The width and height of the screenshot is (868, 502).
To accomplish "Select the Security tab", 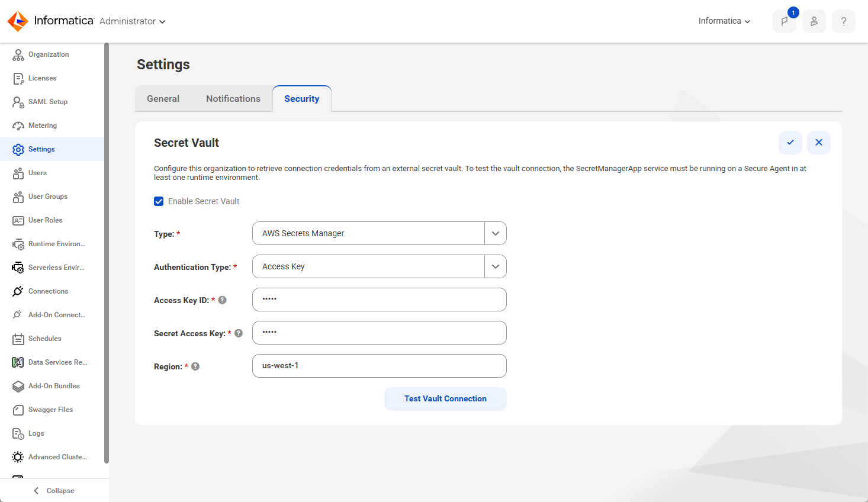I will tap(302, 99).
